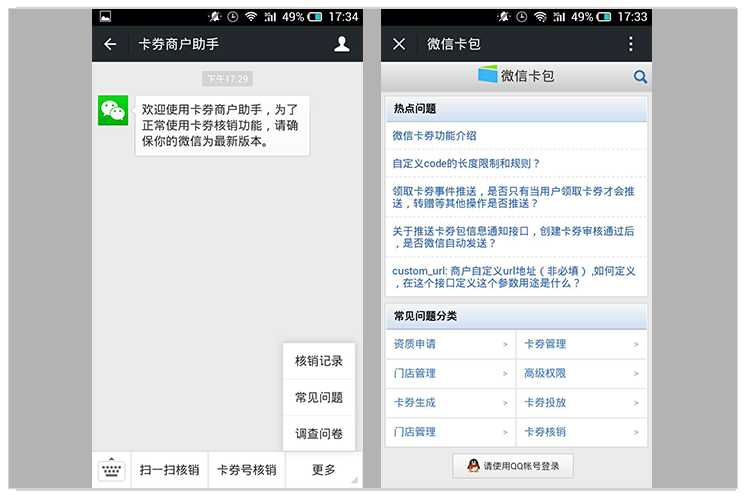Screen dimensions: 750x496
Task: Expand 门店管理 category beside 高级权限
Action: pyautogui.click(x=451, y=374)
